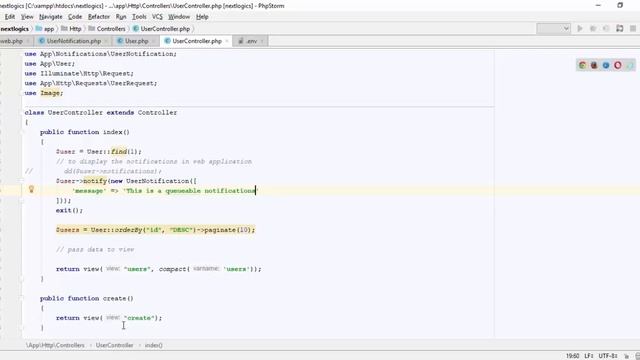Close the .env tab
Screen dimensions: 640x360
(262, 41)
